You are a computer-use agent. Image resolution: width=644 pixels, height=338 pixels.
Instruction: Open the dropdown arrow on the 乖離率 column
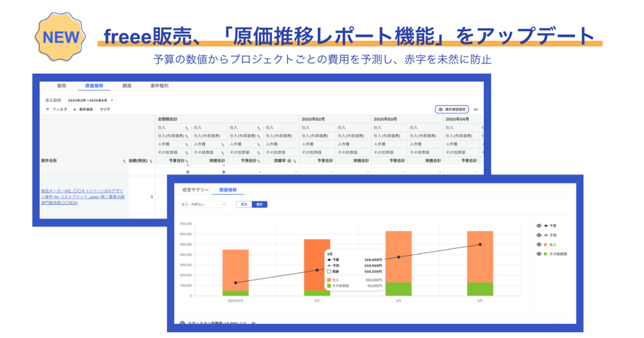point(295,161)
